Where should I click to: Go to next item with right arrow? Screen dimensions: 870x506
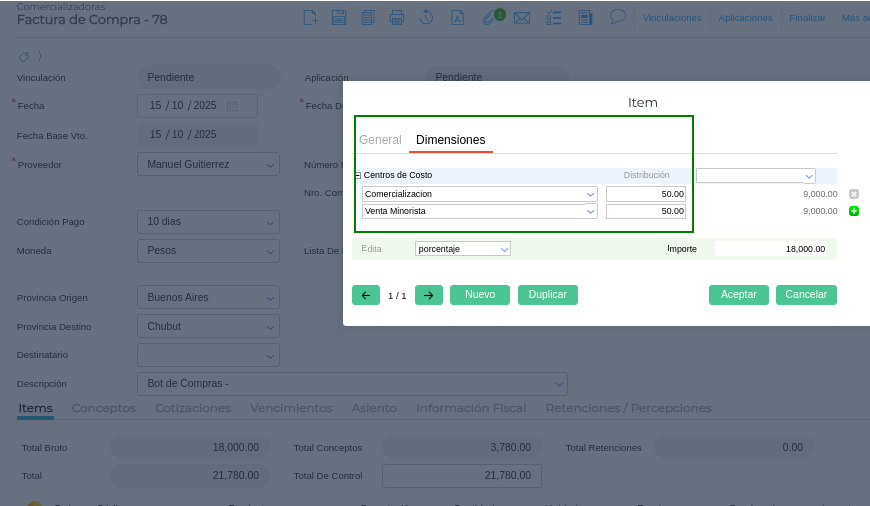pyautogui.click(x=428, y=295)
